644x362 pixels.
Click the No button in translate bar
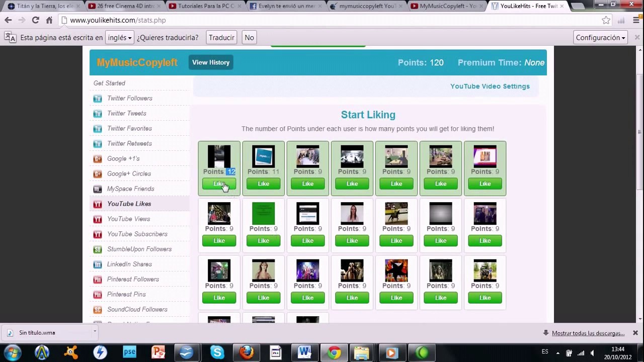point(249,38)
